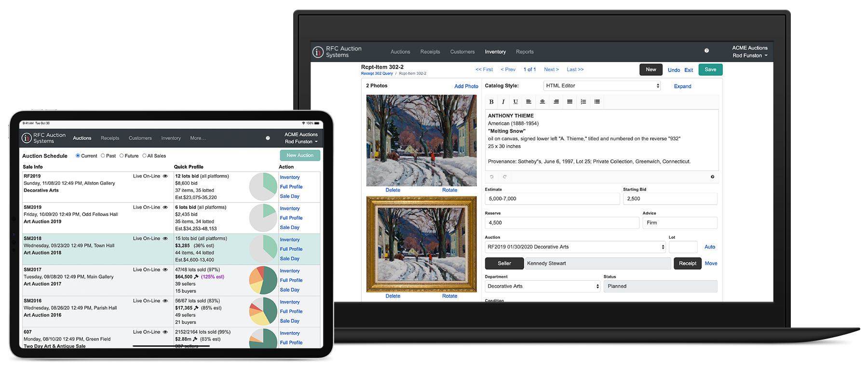Open Sale Day for sale RF2019
This screenshot has width=868, height=368.
pos(290,196)
